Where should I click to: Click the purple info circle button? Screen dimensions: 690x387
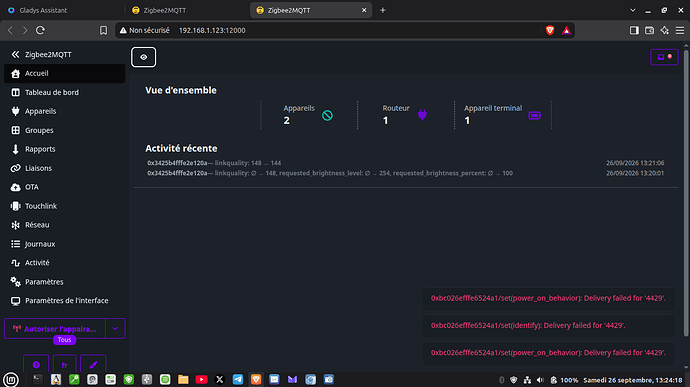click(36, 365)
